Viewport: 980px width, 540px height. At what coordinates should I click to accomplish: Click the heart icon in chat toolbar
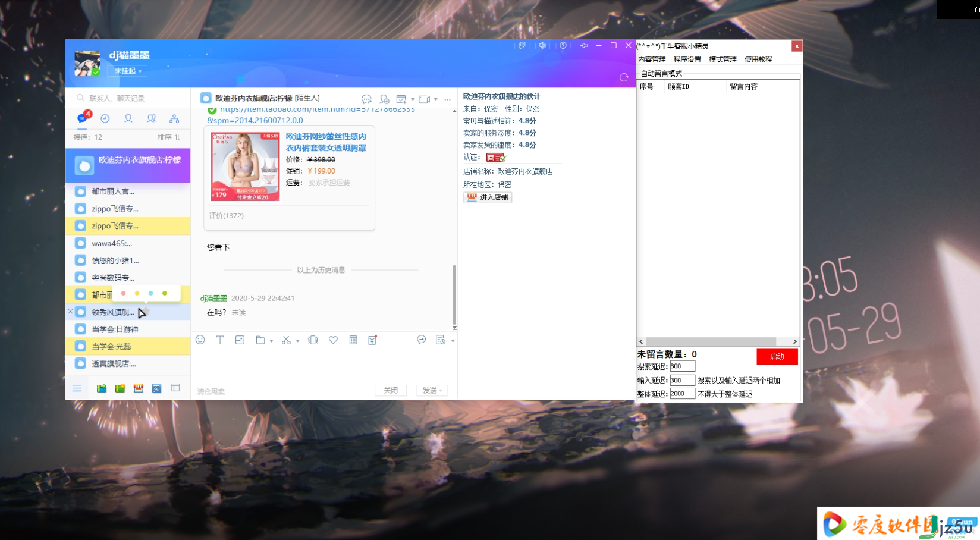(x=333, y=340)
